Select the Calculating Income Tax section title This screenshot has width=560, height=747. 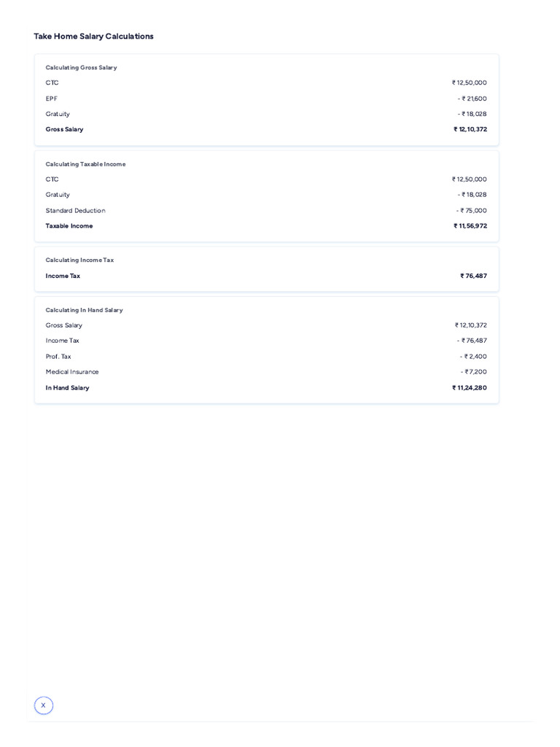pos(79,260)
